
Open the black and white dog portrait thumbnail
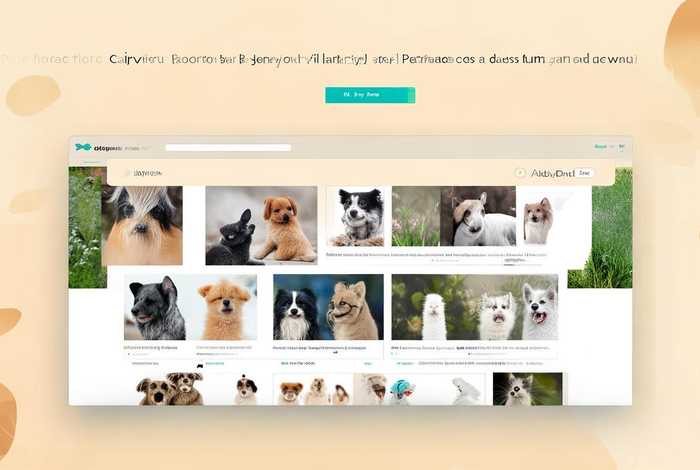pyautogui.click(x=355, y=216)
